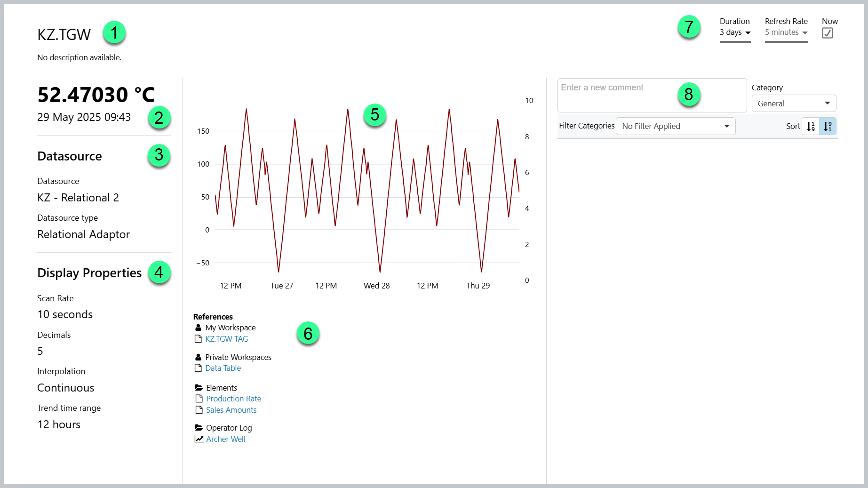Screen dimensions: 868x488
Task: Click the Operator Log folder icon
Action: (199, 428)
